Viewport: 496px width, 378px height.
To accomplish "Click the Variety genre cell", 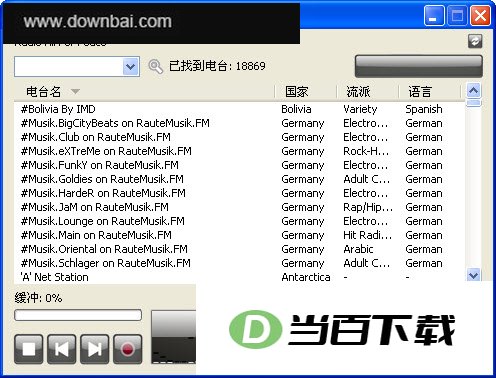I will coord(360,109).
